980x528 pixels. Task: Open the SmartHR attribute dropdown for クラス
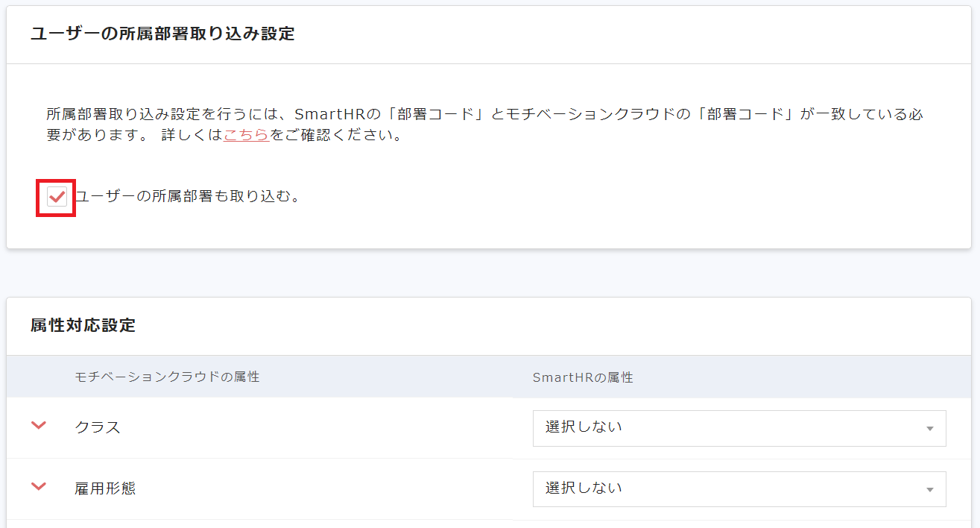(x=739, y=428)
